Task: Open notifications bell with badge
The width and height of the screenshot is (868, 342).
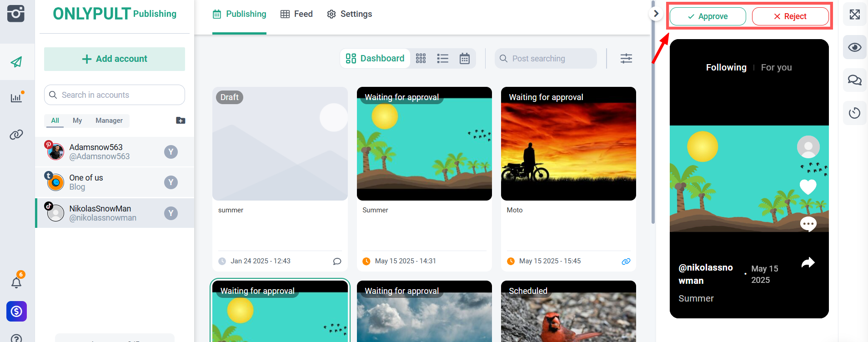Action: (x=16, y=282)
